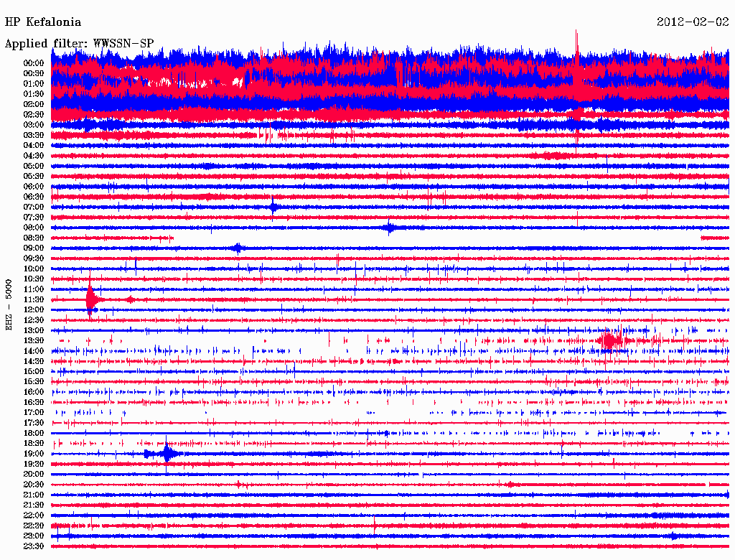This screenshot has height=560, width=735.
Task: Click the 02:00 time label
Action: pos(33,104)
